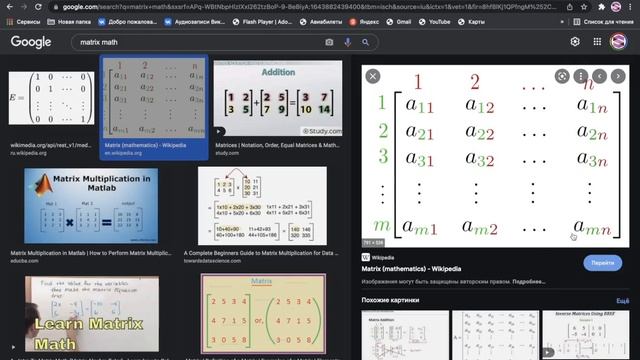The image size is (640, 360).
Task: Open the Google apps grid
Action: pyautogui.click(x=597, y=42)
